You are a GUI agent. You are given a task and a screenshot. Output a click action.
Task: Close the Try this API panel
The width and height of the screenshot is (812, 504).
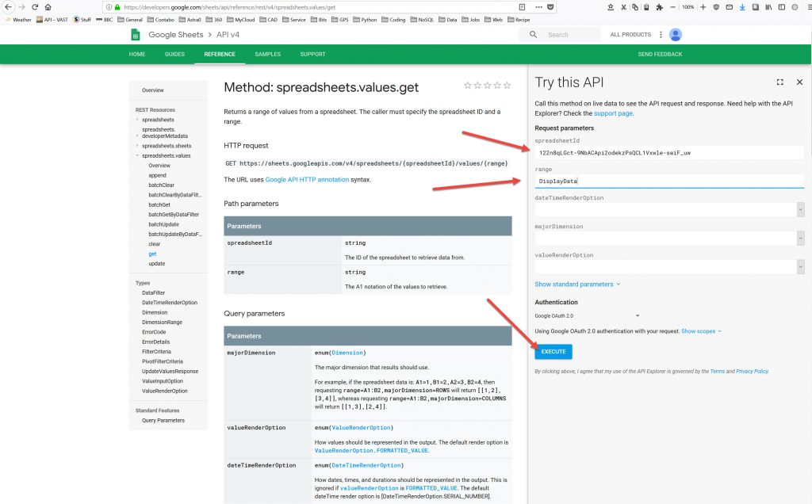coord(799,82)
